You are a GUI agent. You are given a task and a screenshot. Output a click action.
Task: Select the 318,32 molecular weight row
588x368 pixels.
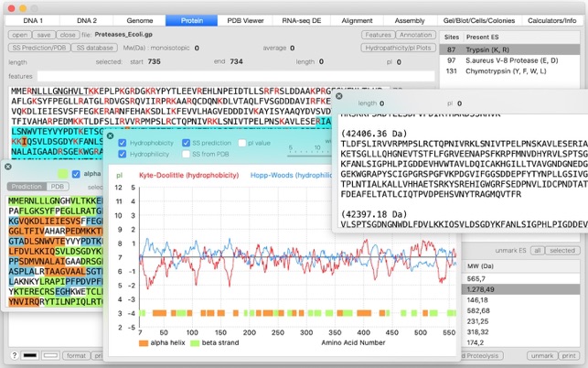point(520,332)
